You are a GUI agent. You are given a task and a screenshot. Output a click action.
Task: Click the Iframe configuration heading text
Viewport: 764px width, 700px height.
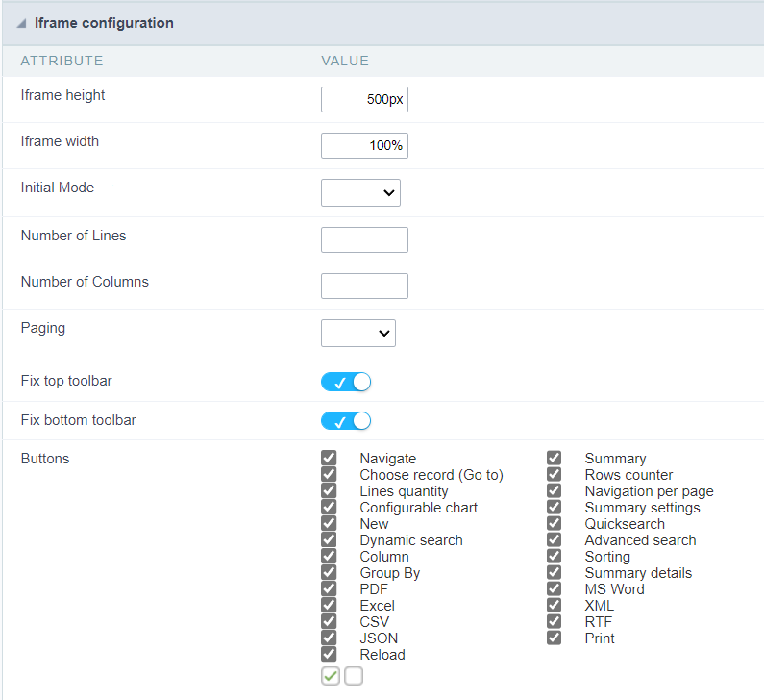(104, 23)
